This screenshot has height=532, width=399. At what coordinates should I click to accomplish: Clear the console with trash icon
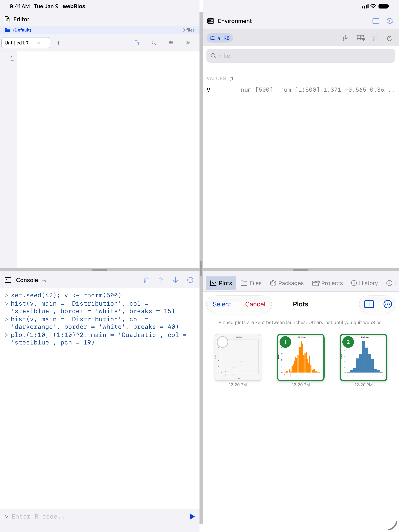click(146, 280)
